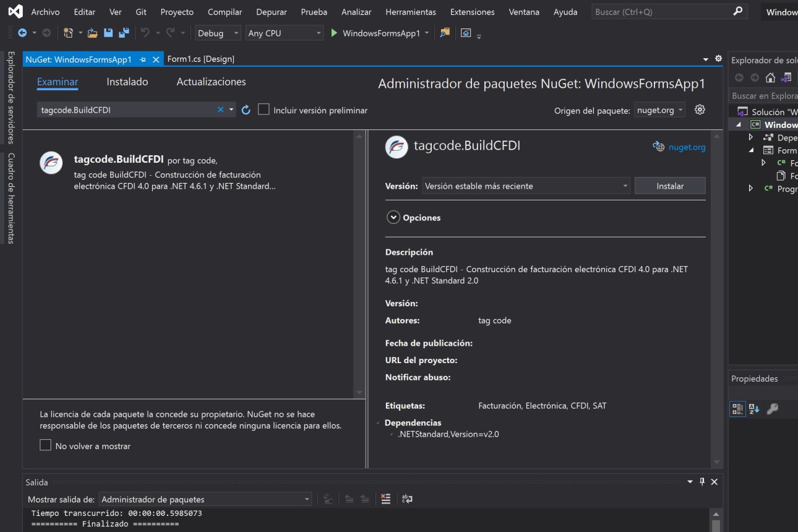The image size is (798, 532).
Task: Open the Cuadro de herramientas side tab
Action: tap(11, 198)
